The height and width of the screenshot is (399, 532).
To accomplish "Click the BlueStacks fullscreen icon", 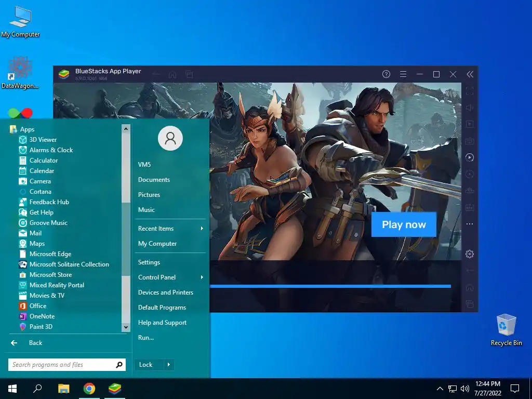I will 470,91.
